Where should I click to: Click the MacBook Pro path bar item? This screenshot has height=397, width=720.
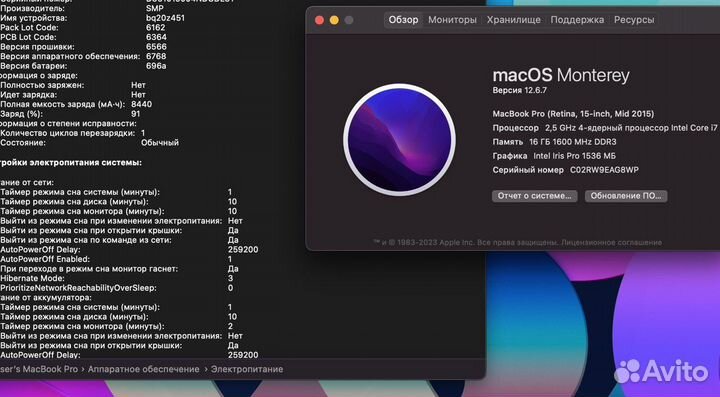click(39, 369)
